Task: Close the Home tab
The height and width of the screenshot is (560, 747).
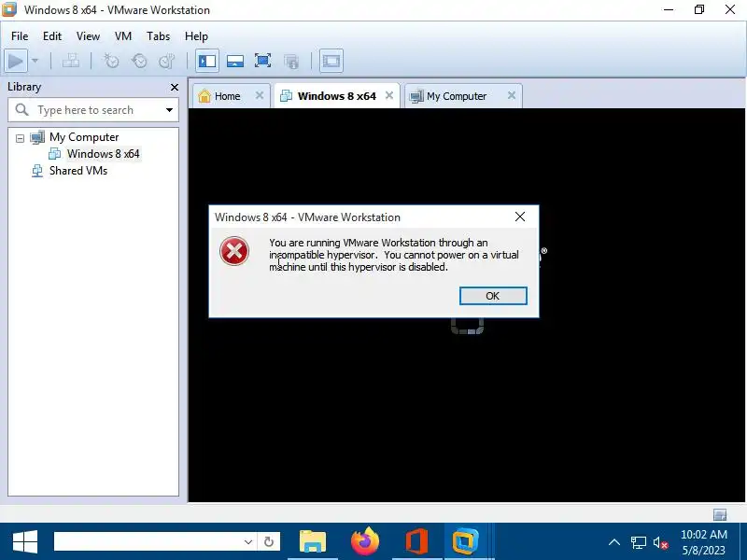Action: coord(260,95)
